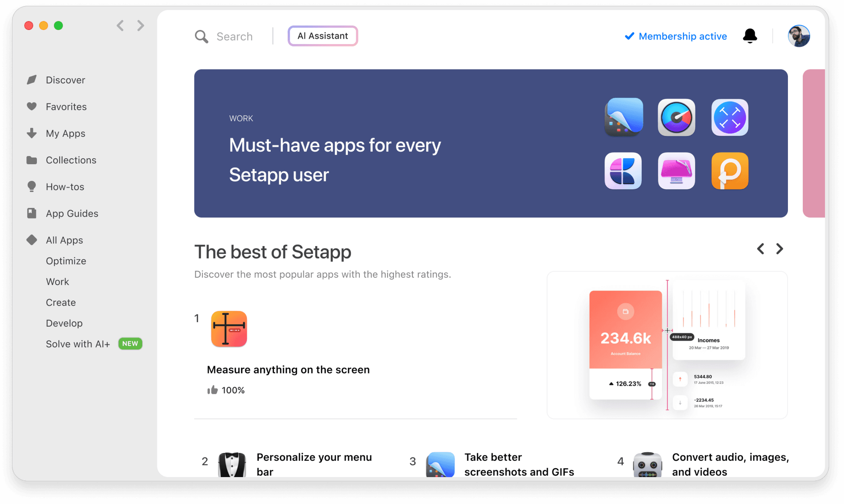Select All Apps in the sidebar

pyautogui.click(x=64, y=240)
